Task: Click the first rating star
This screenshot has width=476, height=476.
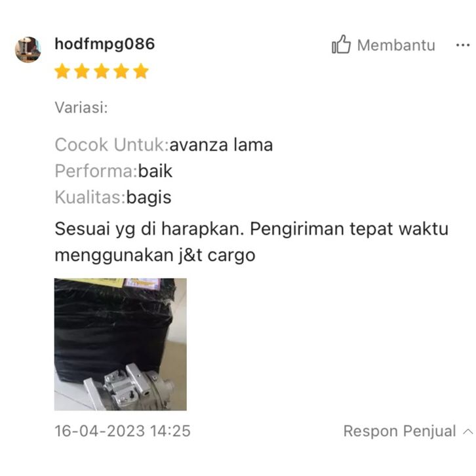Action: (x=62, y=71)
